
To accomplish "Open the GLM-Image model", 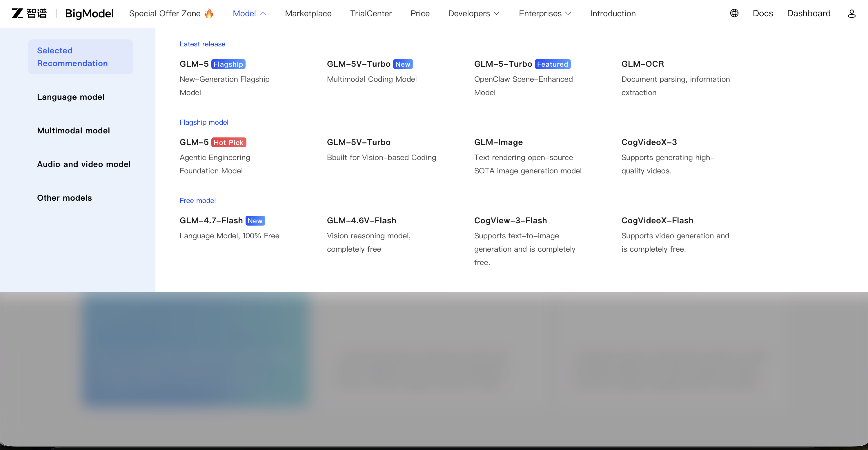I will pyautogui.click(x=498, y=142).
